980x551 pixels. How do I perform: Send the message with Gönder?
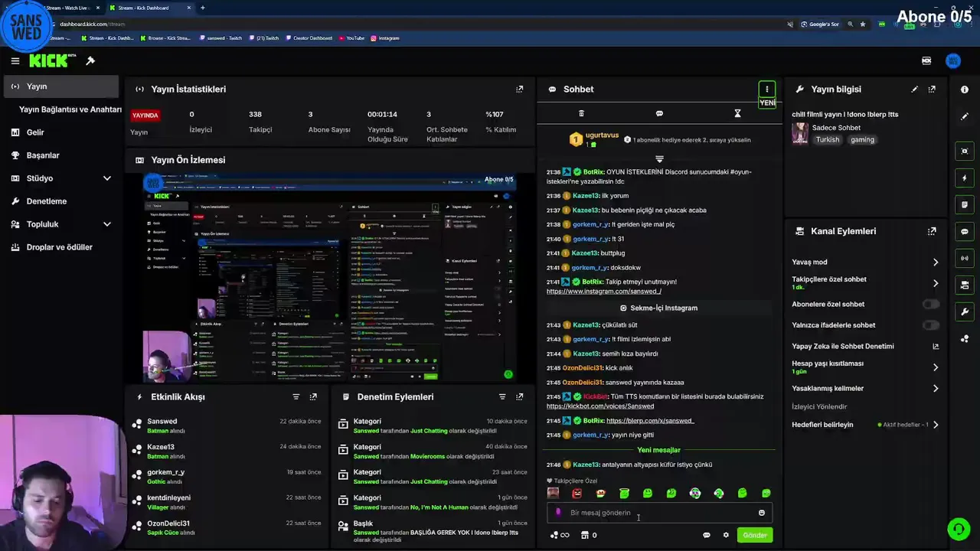tap(754, 535)
